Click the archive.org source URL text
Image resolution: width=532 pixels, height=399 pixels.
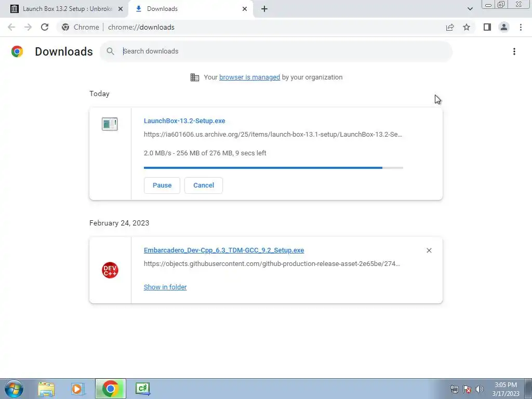pos(273,135)
